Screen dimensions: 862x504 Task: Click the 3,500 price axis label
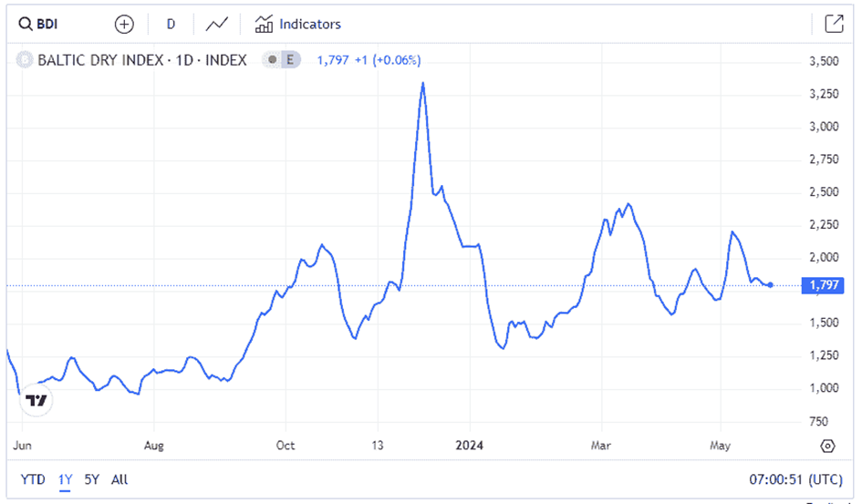(824, 61)
